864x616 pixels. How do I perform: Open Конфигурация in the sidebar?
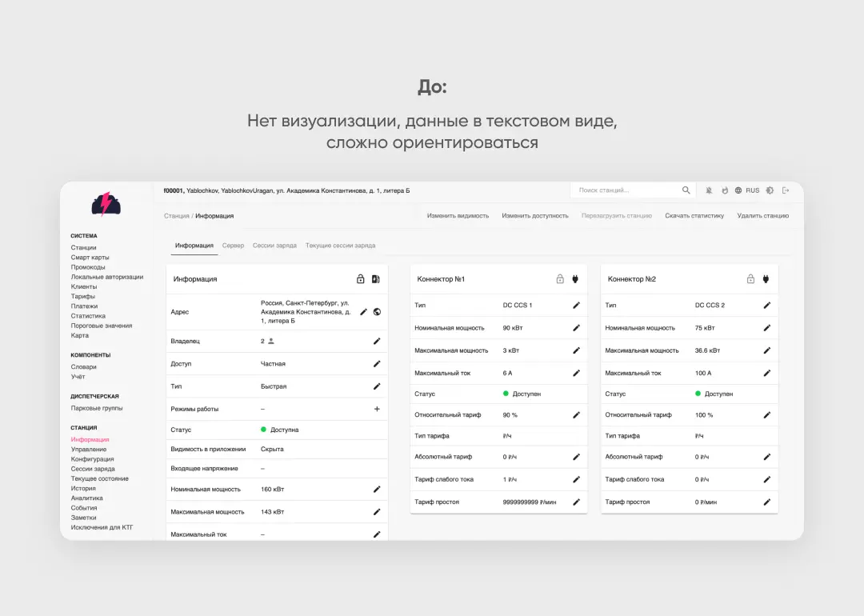coord(92,459)
